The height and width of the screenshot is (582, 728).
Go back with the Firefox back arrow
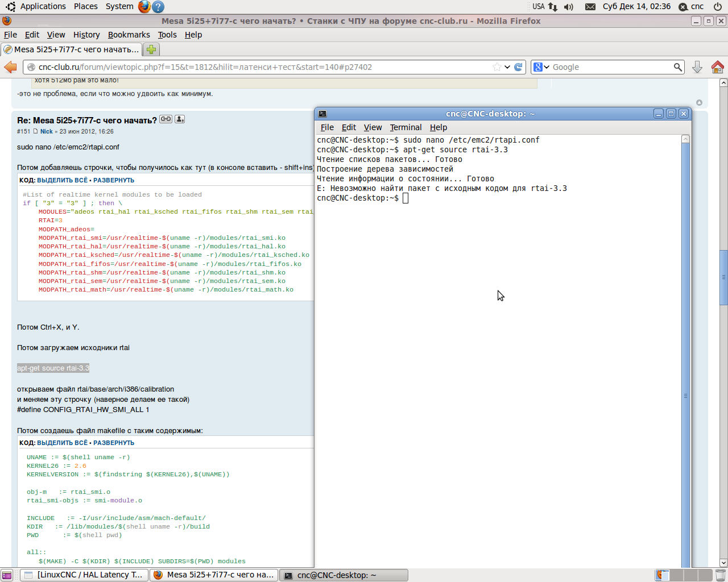click(x=10, y=67)
